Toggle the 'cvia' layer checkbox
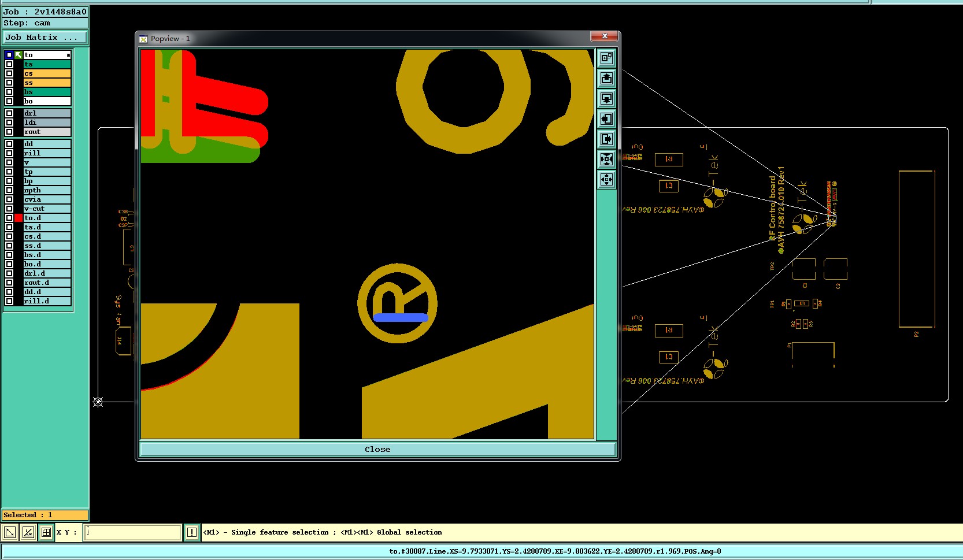 point(9,199)
